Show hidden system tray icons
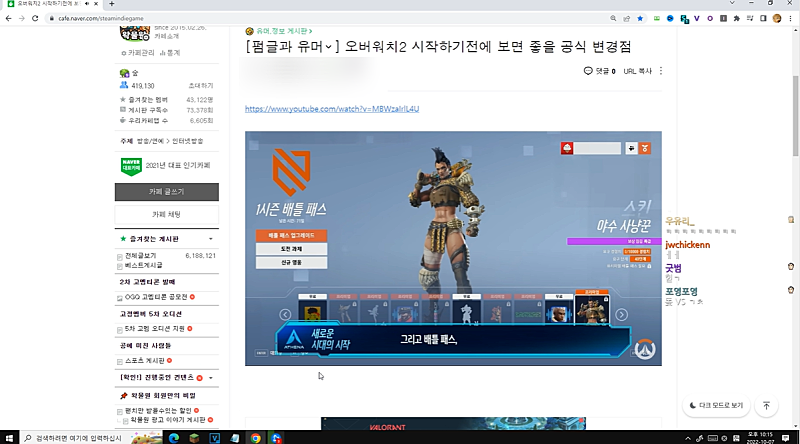 click(688, 438)
